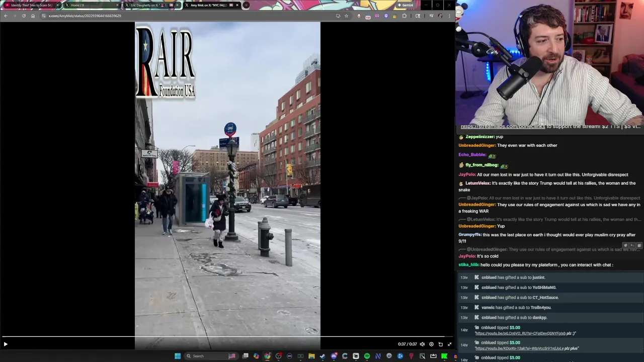Click stika_hlib username in chat

coord(468,265)
